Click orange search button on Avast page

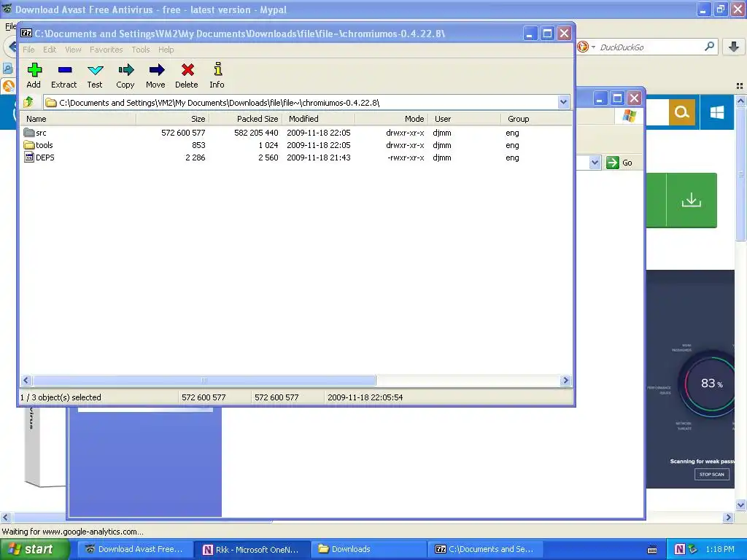click(x=682, y=112)
